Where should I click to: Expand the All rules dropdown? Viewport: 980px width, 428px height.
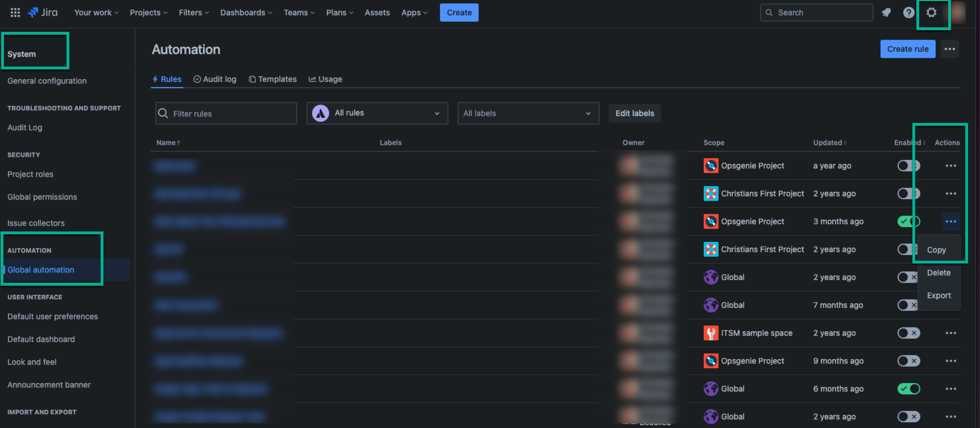(x=377, y=113)
